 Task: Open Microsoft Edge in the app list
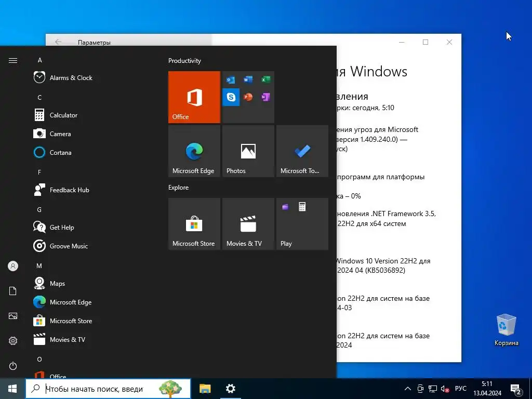point(92,302)
